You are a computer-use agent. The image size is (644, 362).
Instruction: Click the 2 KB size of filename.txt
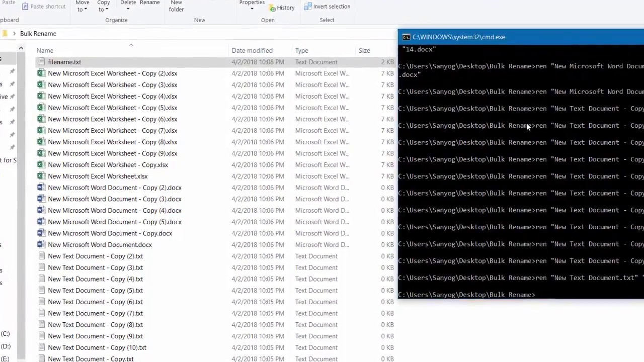pos(387,62)
